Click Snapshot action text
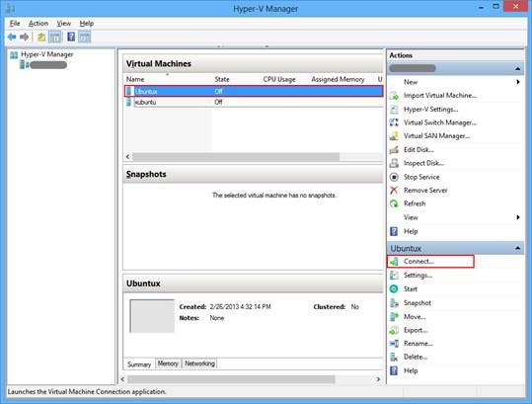The width and height of the screenshot is (532, 404). [418, 303]
